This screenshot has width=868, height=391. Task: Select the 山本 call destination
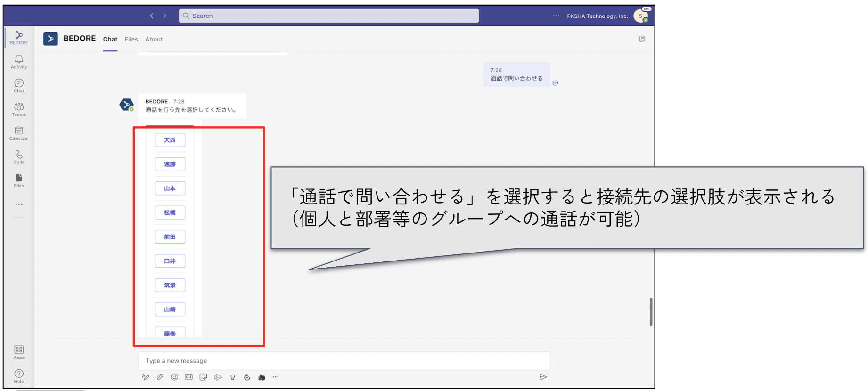(170, 188)
